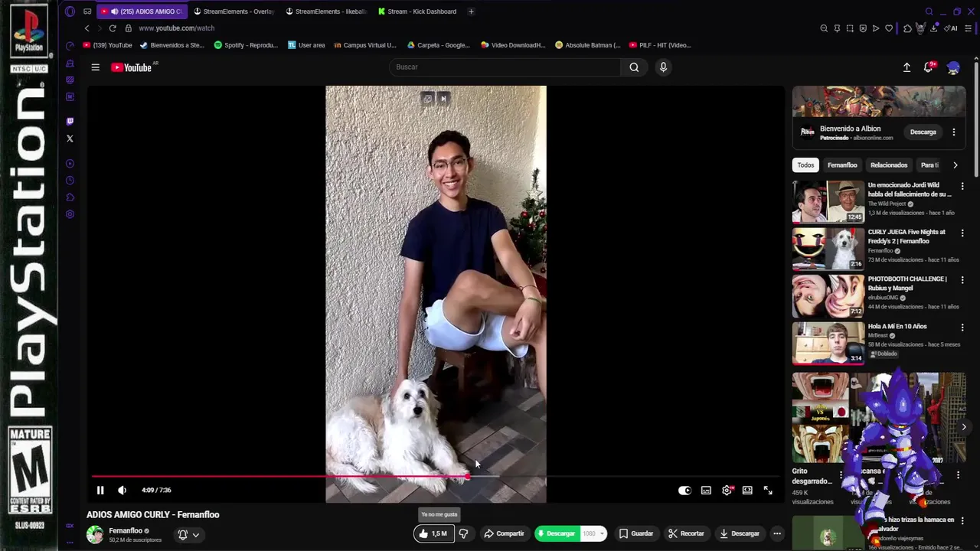
Task: Open CURLY JUEGA Five Nights video title
Action: (x=906, y=236)
